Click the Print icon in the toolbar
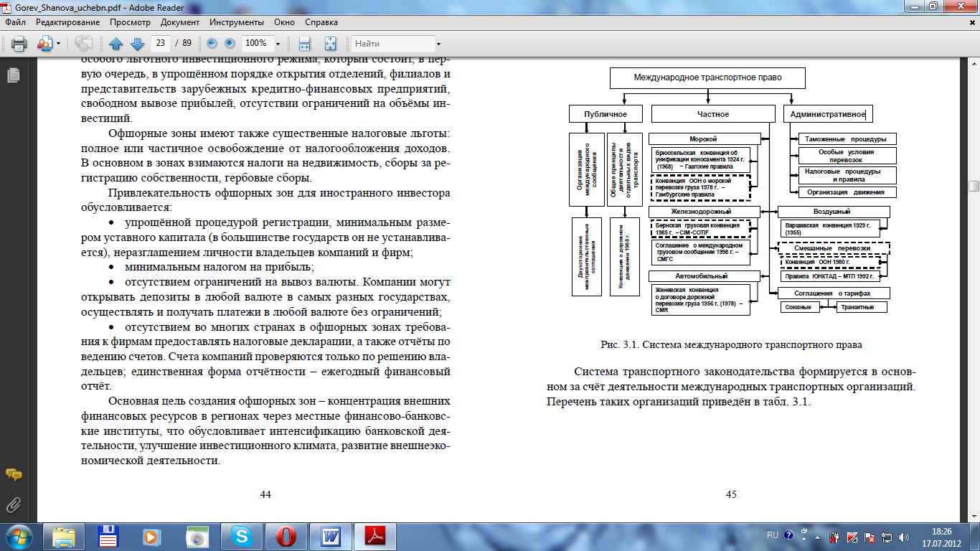Viewport: 980px width, 551px height. click(19, 43)
